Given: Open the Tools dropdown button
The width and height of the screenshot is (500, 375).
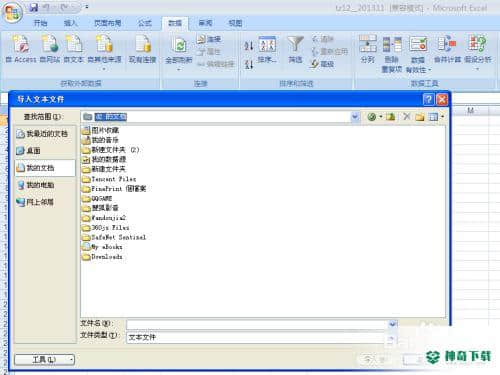Looking at the screenshot, I should click(44, 360).
